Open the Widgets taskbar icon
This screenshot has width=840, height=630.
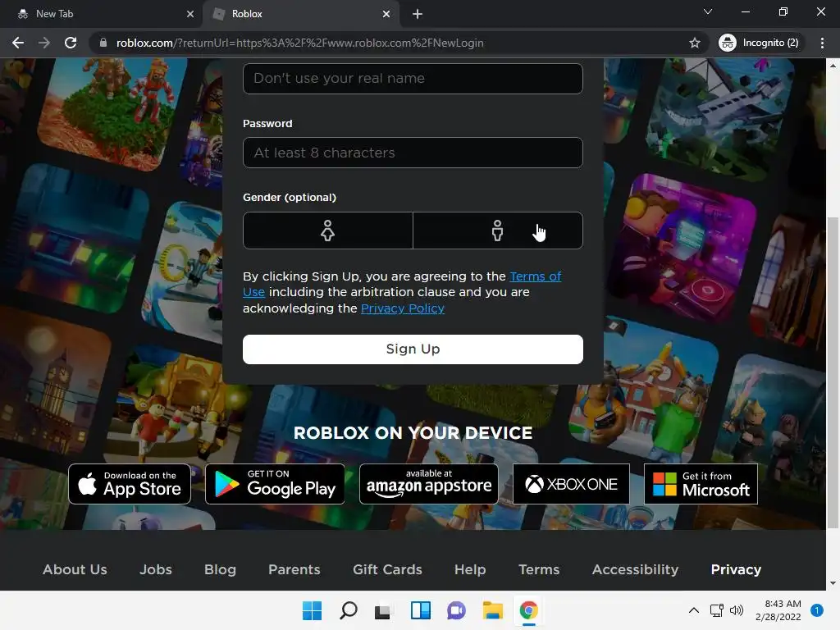click(421, 610)
